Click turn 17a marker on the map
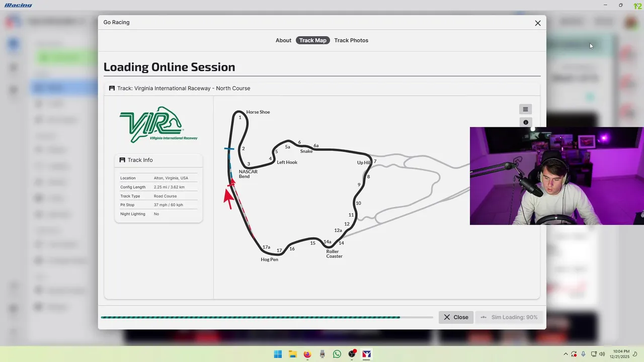This screenshot has height=362, width=644. coord(267,247)
